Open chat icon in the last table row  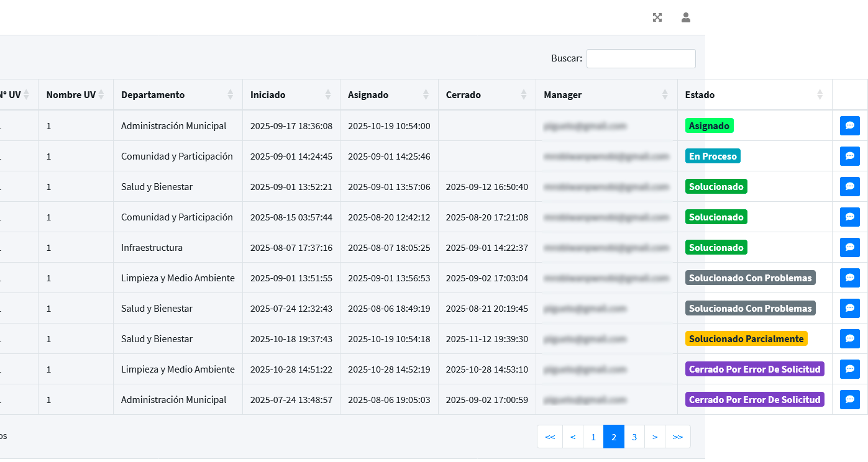[849, 399]
